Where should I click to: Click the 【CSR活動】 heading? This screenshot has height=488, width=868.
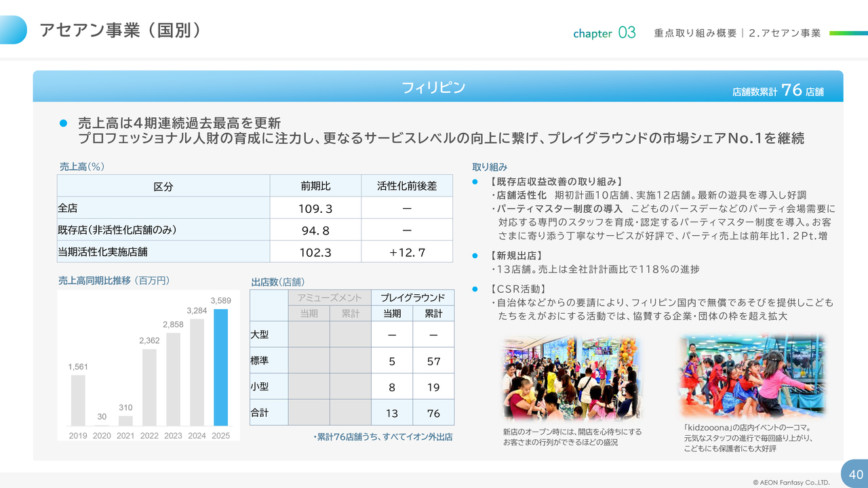[x=518, y=289]
